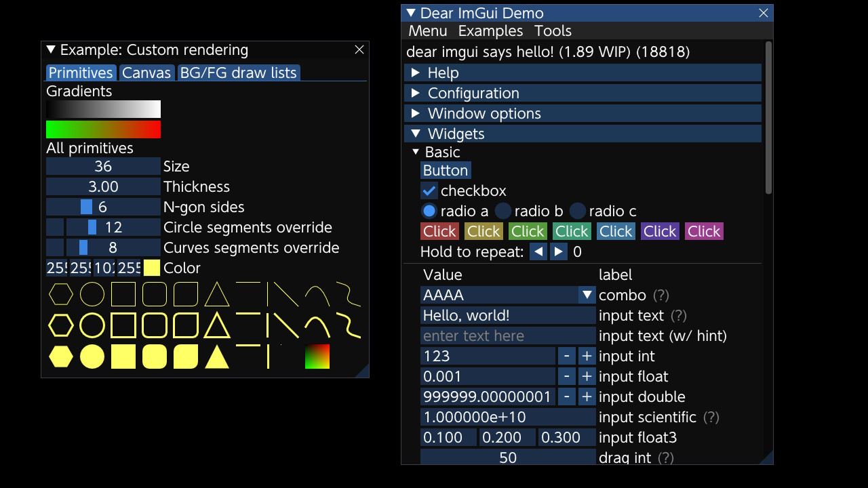868x488 pixels.
Task: Decrease input int with the minus button
Action: click(x=567, y=356)
